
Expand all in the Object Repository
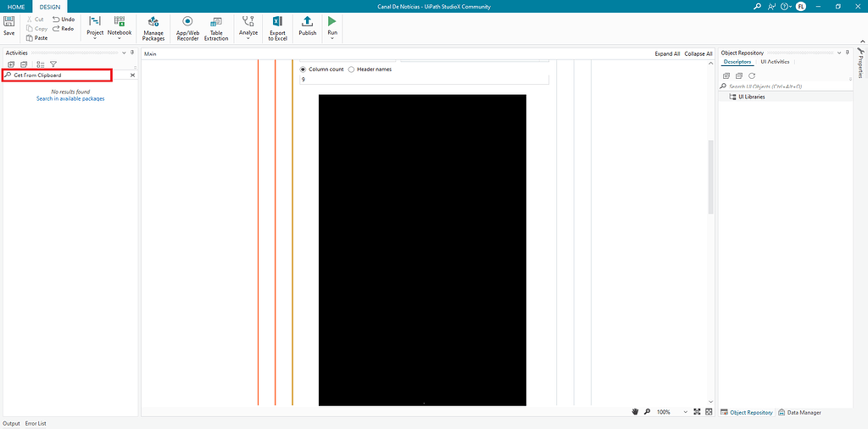pyautogui.click(x=726, y=75)
